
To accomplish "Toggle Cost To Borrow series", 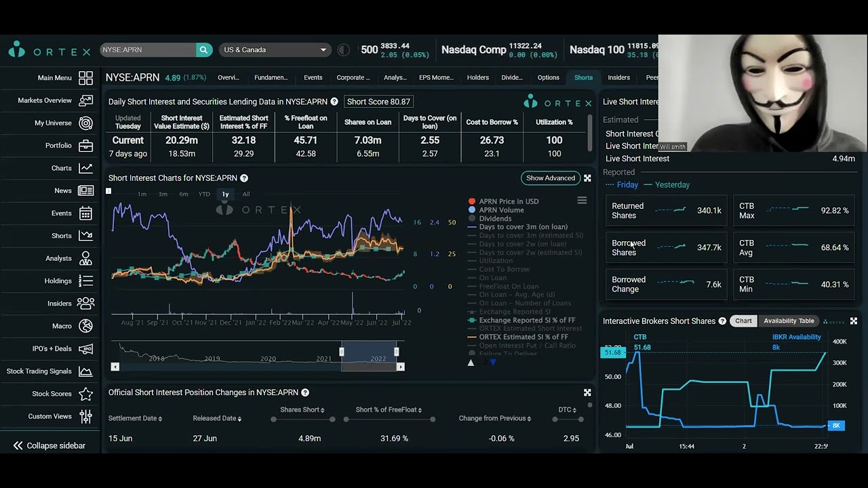I will [x=498, y=269].
